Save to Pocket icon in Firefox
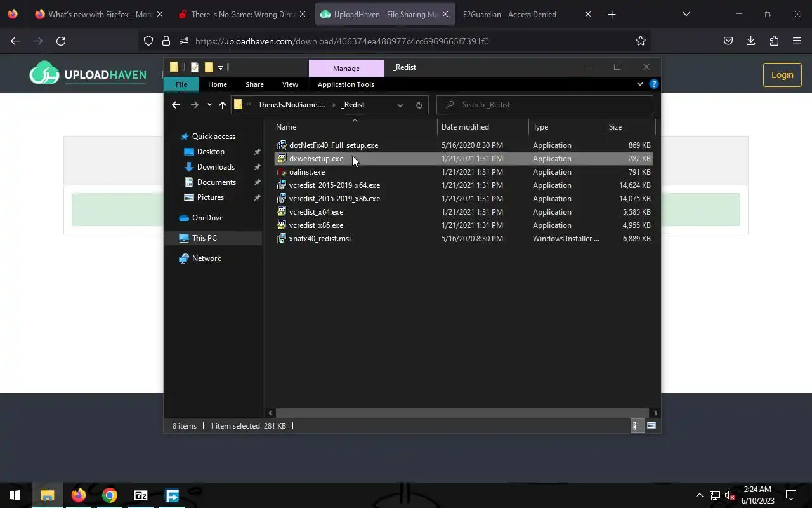Screen dimensions: 812x508 [728, 41]
